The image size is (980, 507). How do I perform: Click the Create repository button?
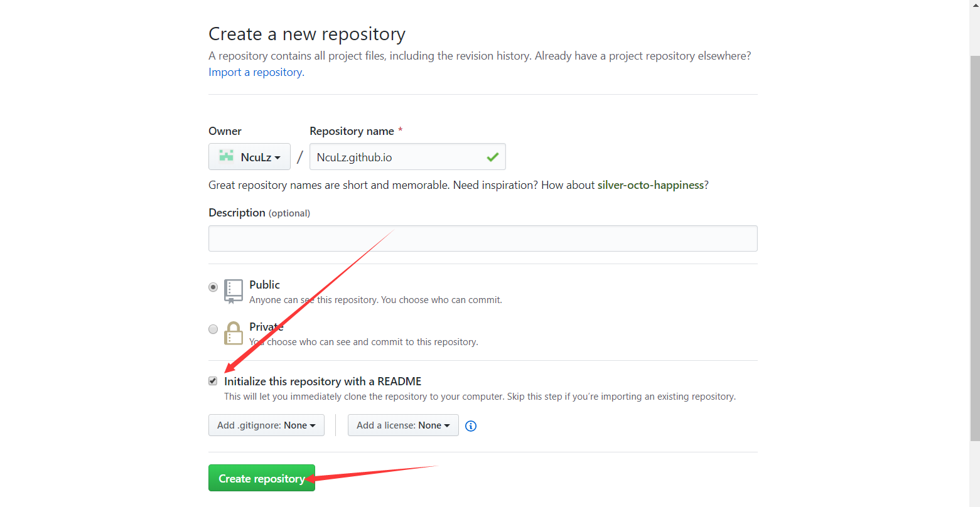262,478
